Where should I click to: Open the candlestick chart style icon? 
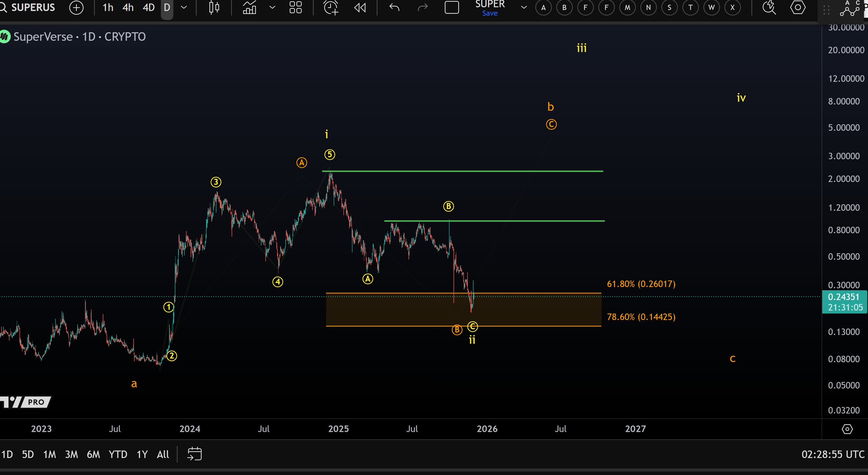[x=214, y=8]
